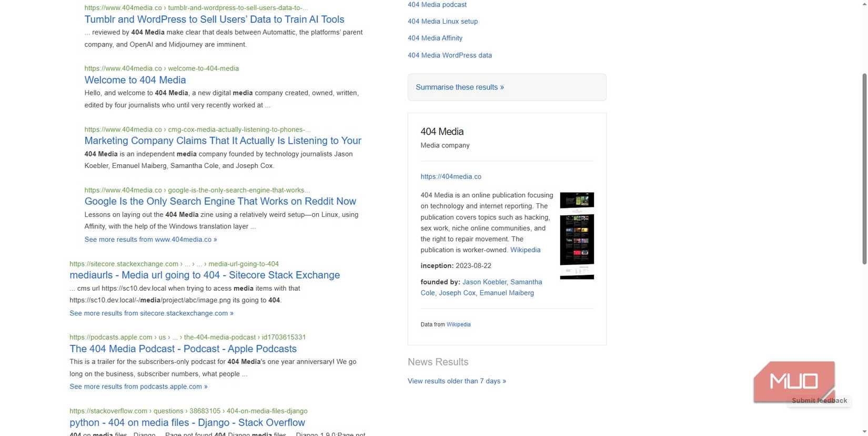Click the snippet naming the four founding journalists
This screenshot has height=436, width=868.
pyautogui.click(x=219, y=160)
